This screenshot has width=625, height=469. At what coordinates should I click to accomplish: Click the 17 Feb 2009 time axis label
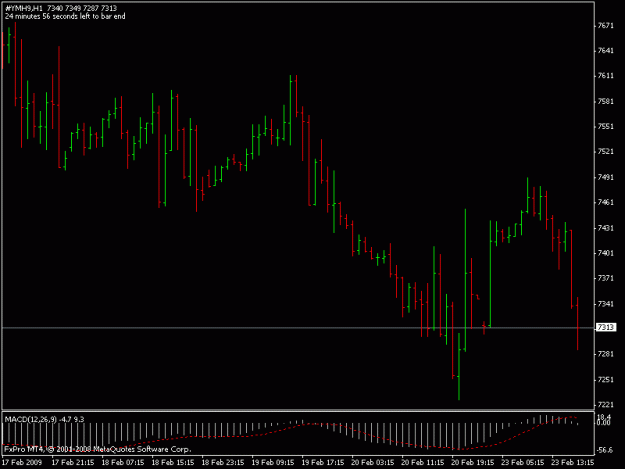click(22, 462)
